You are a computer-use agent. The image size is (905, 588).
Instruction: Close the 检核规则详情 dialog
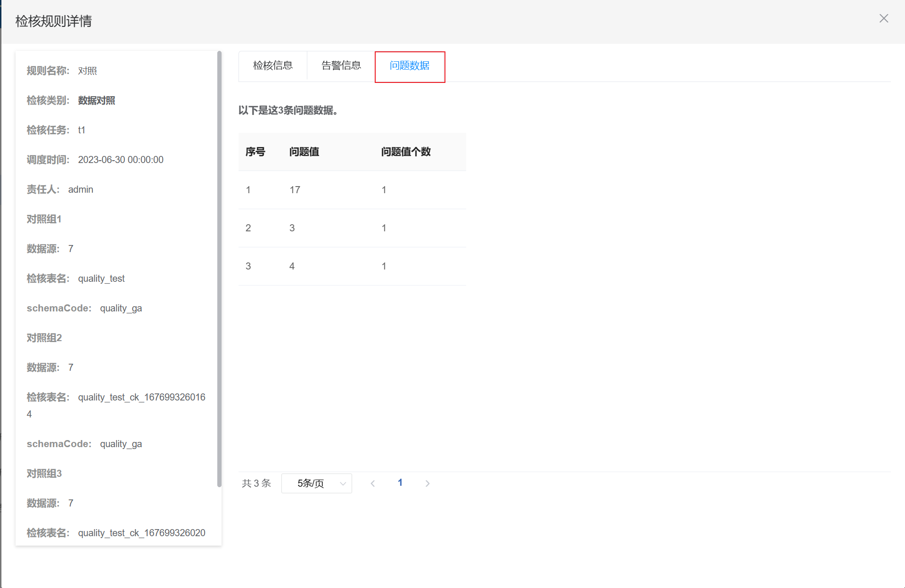[x=883, y=18]
